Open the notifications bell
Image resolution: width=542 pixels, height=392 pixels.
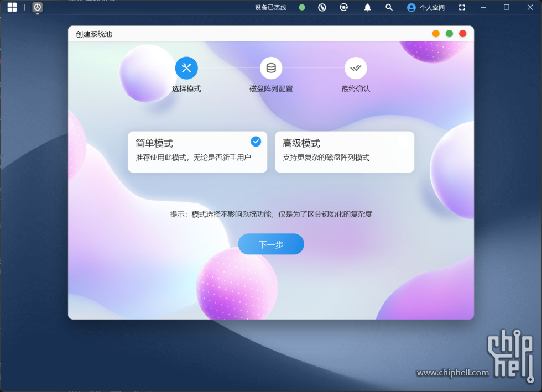367,7
